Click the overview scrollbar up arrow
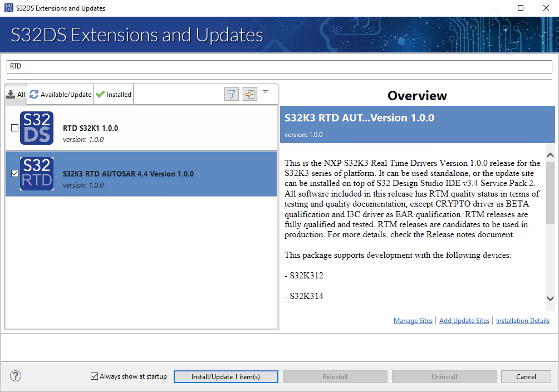Image resolution: width=559 pixels, height=392 pixels. tap(550, 155)
